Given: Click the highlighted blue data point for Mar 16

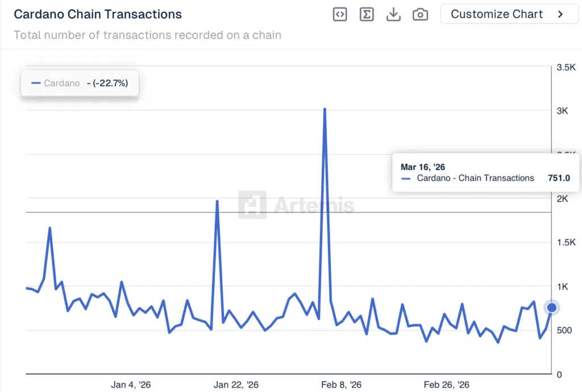Looking at the screenshot, I should pos(551,307).
